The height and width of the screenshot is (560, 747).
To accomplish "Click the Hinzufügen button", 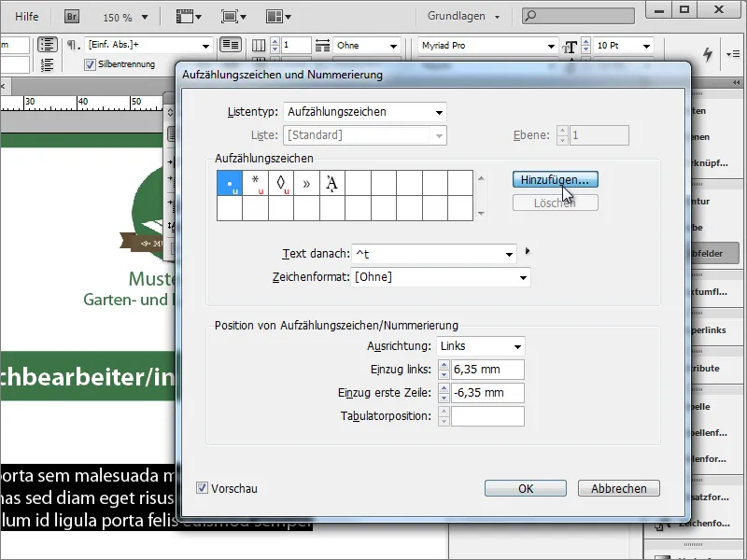I will pyautogui.click(x=555, y=179).
